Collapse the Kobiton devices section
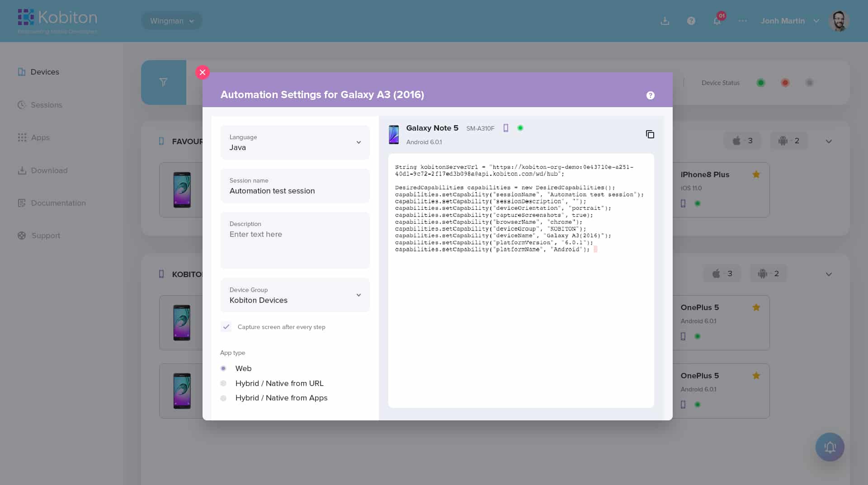Viewport: 868px width, 485px height. pos(829,274)
